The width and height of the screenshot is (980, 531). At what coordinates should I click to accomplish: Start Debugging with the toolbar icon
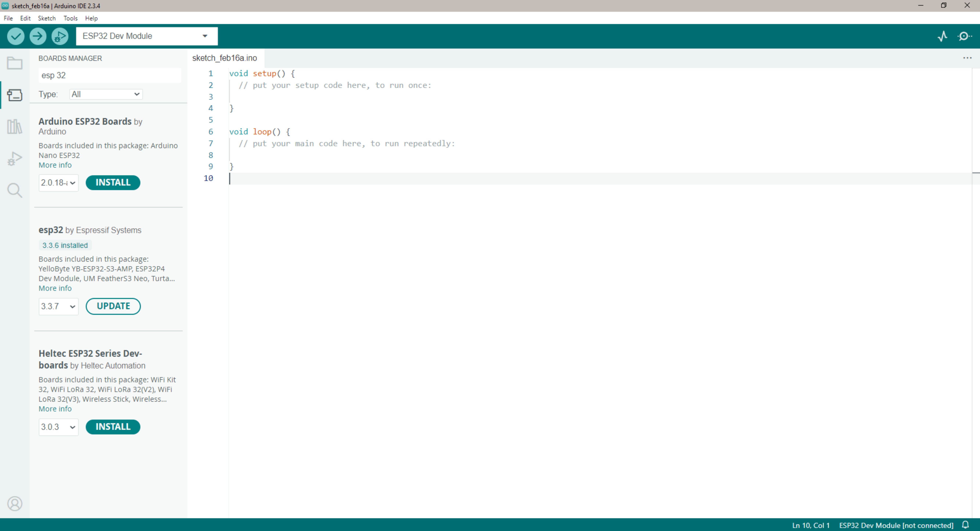60,36
